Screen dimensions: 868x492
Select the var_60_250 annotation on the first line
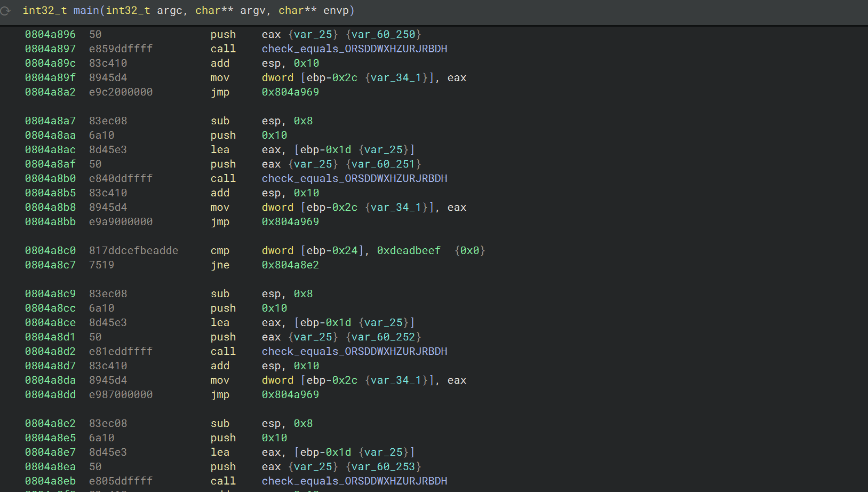pyautogui.click(x=383, y=35)
